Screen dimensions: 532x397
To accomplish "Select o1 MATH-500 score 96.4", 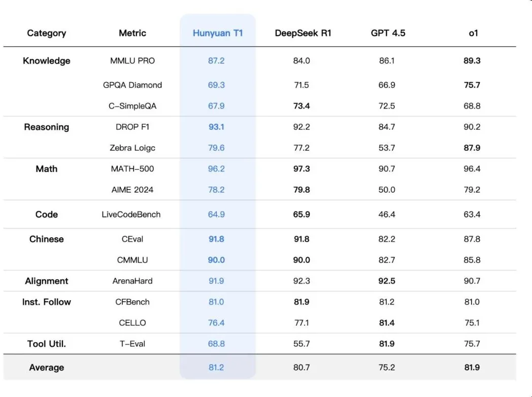I will [x=472, y=169].
